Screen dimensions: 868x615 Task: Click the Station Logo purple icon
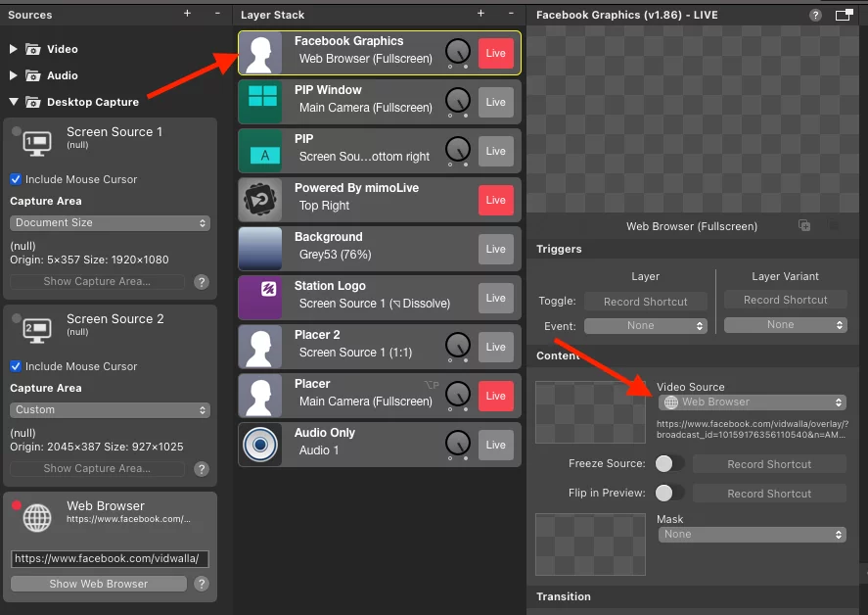click(x=260, y=298)
